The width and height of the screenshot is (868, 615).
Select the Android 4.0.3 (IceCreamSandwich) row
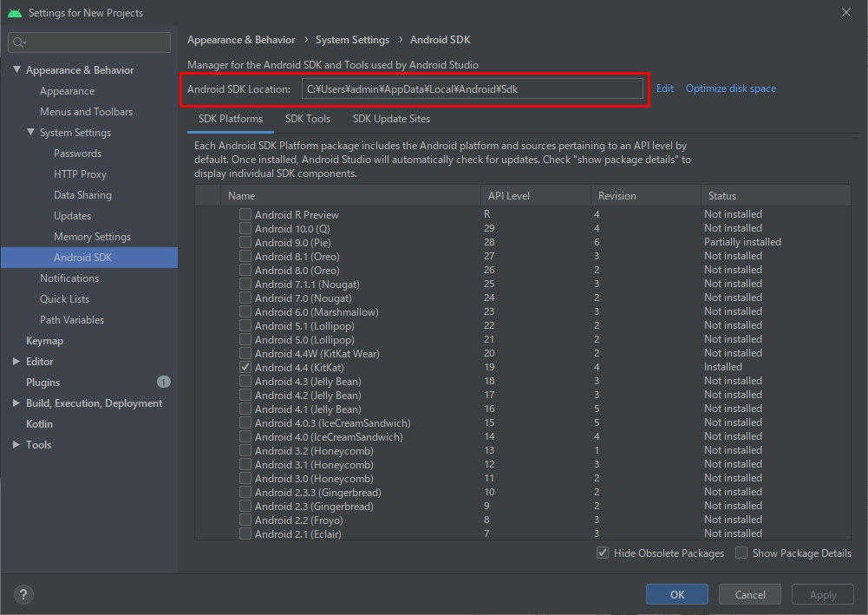(x=523, y=423)
